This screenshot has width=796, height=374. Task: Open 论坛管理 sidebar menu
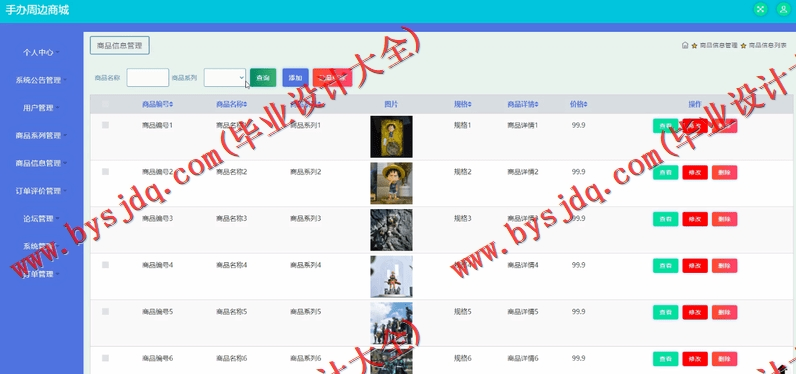click(x=41, y=219)
